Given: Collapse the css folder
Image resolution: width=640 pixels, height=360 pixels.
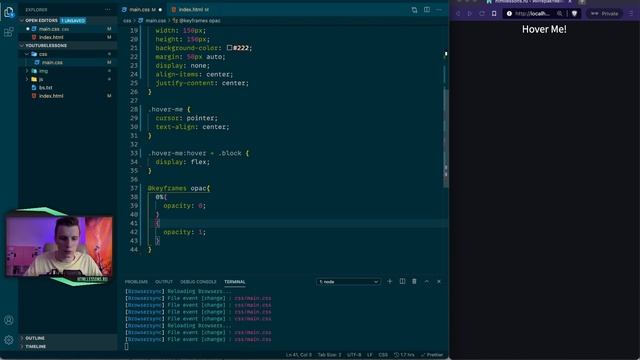Looking at the screenshot, I should 27,54.
